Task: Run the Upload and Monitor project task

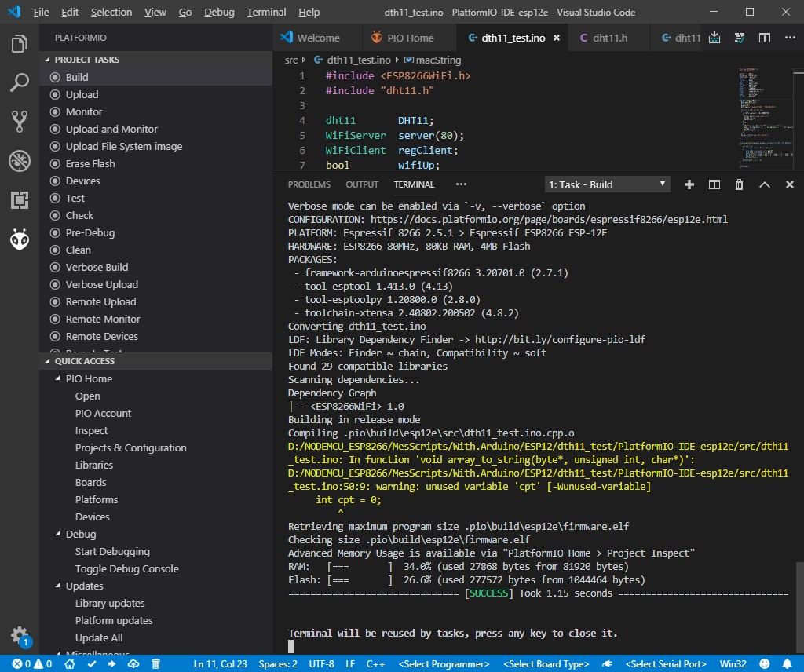Action: click(111, 130)
